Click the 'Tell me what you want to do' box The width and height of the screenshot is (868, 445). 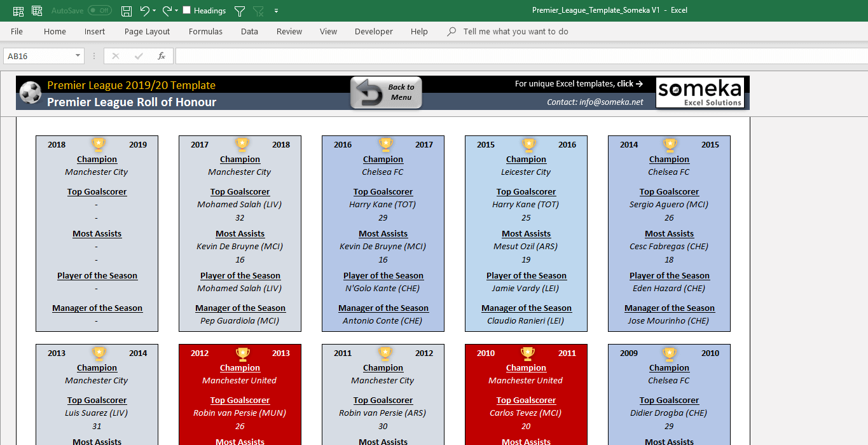pyautogui.click(x=516, y=32)
